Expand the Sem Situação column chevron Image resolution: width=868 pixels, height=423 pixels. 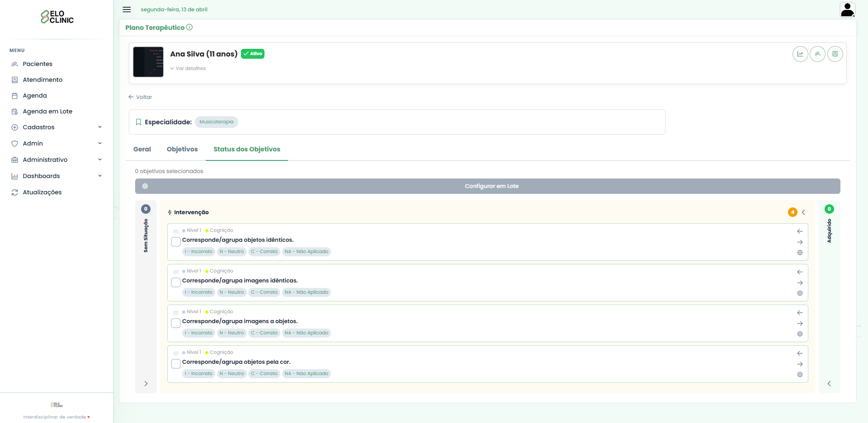click(x=146, y=384)
